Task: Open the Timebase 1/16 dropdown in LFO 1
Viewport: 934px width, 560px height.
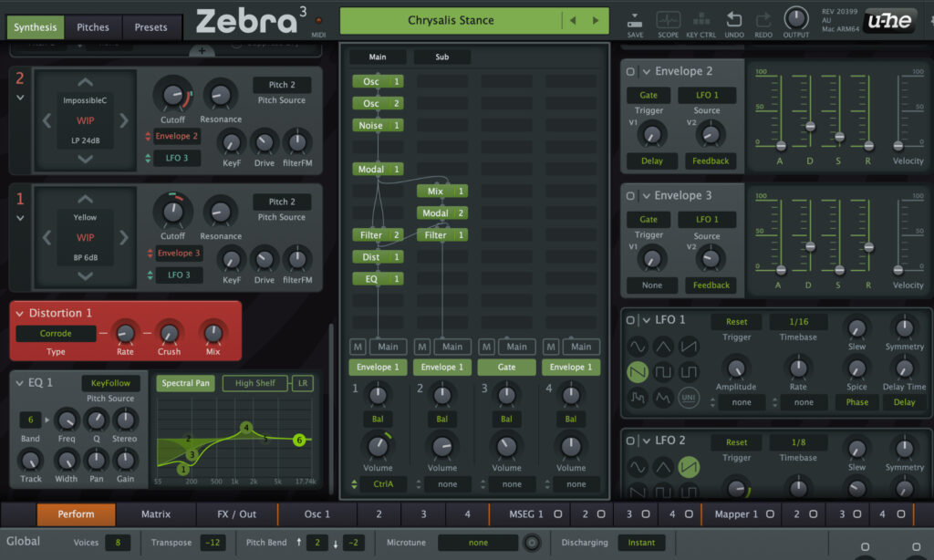Action: point(796,323)
